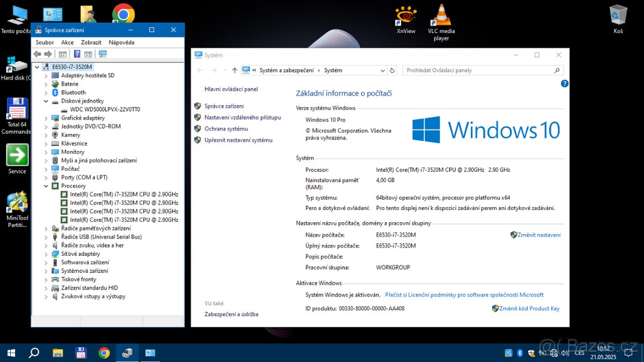Open Chrome from the taskbar
Viewport: 644px width, 362px height.
104,353
